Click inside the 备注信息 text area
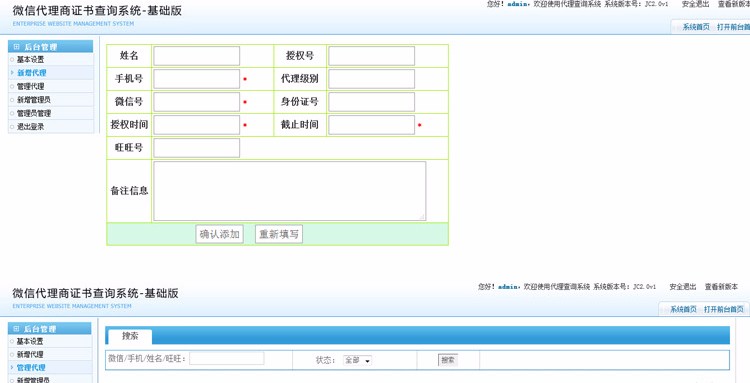This screenshot has width=750, height=383. click(x=290, y=191)
